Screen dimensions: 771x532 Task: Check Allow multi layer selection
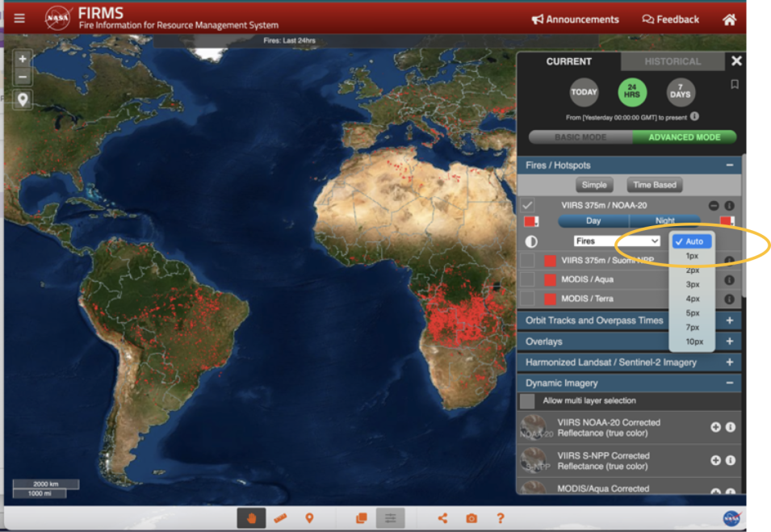pos(528,400)
